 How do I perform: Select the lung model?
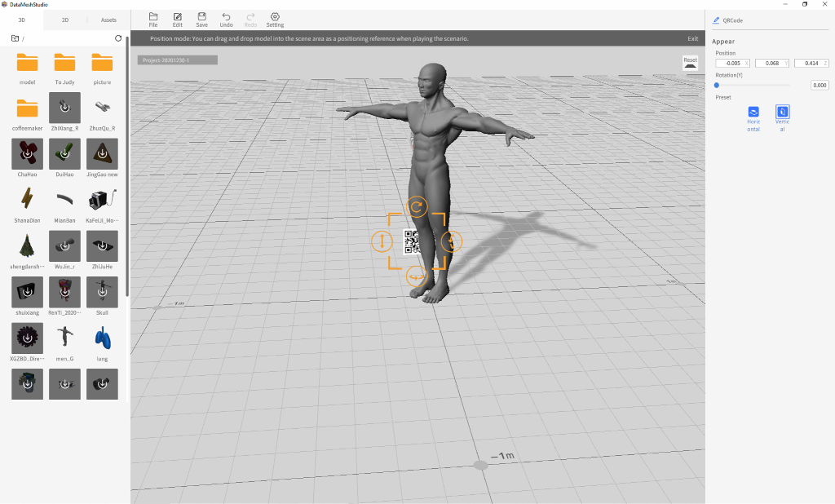coord(102,338)
